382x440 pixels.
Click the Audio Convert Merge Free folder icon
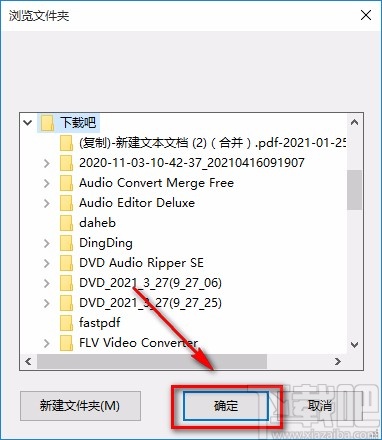(x=66, y=183)
